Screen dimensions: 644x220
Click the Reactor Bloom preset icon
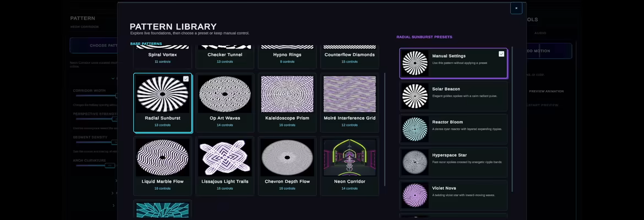pyautogui.click(x=415, y=129)
